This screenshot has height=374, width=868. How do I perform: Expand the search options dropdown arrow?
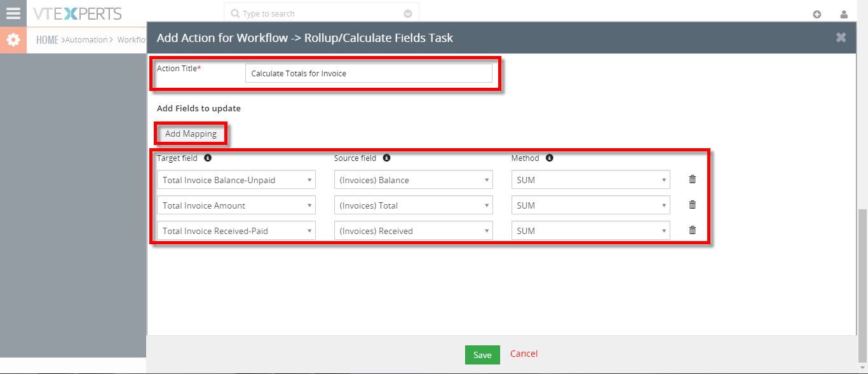coord(408,13)
